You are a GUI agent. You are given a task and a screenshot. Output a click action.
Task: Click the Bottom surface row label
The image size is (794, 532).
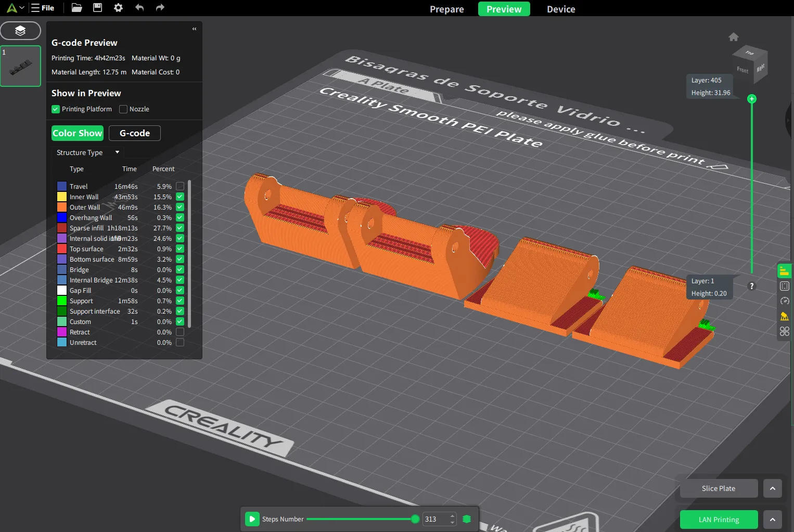click(x=92, y=259)
